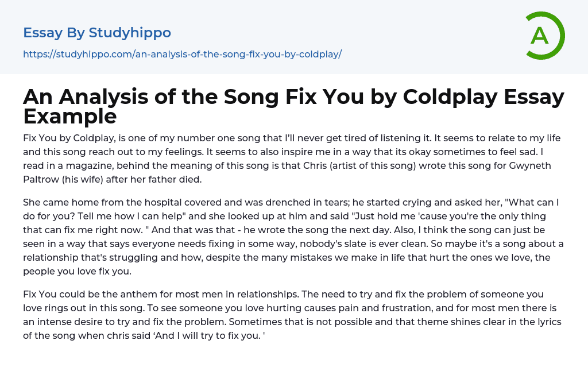Screen dimensions: 588x375
Task: Click the word "Coldplay" in the title heading
Action: tap(451, 96)
